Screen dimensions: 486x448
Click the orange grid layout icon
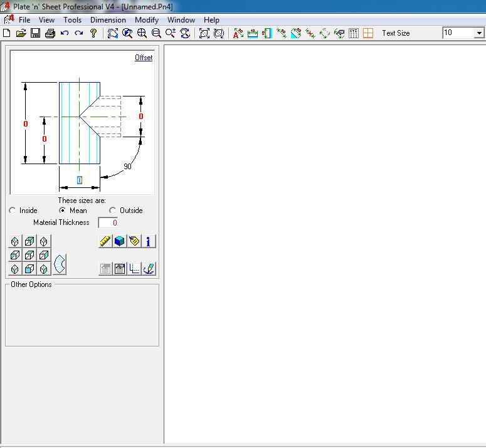coord(368,33)
